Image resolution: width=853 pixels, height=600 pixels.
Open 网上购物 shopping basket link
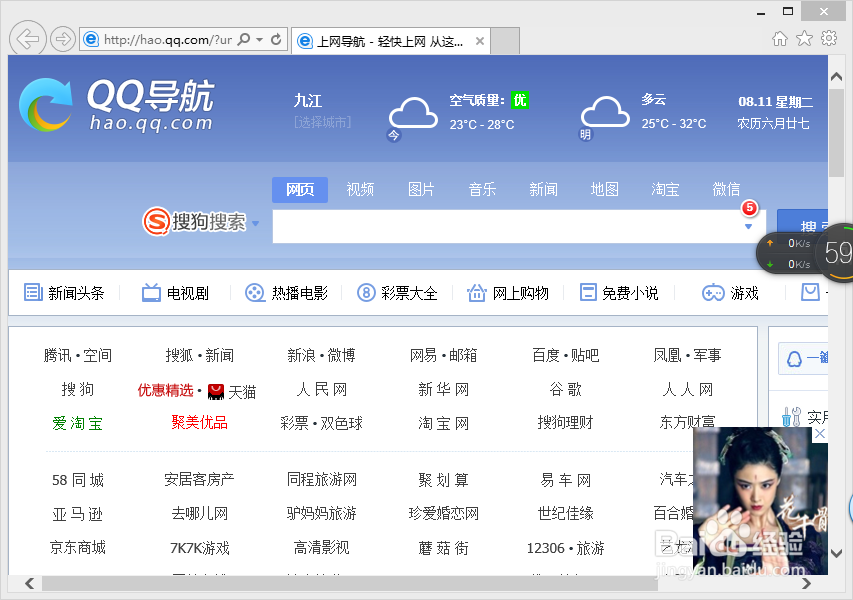click(x=508, y=293)
